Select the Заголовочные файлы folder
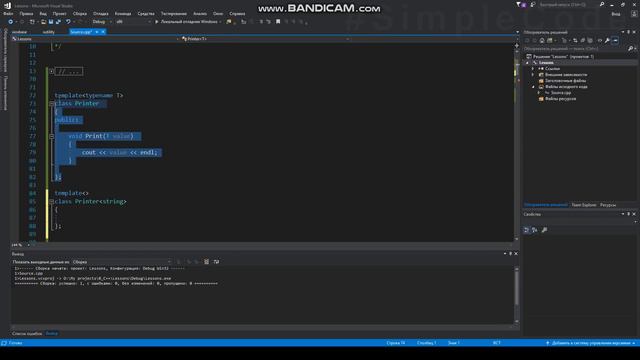The image size is (640, 360). tap(565, 81)
